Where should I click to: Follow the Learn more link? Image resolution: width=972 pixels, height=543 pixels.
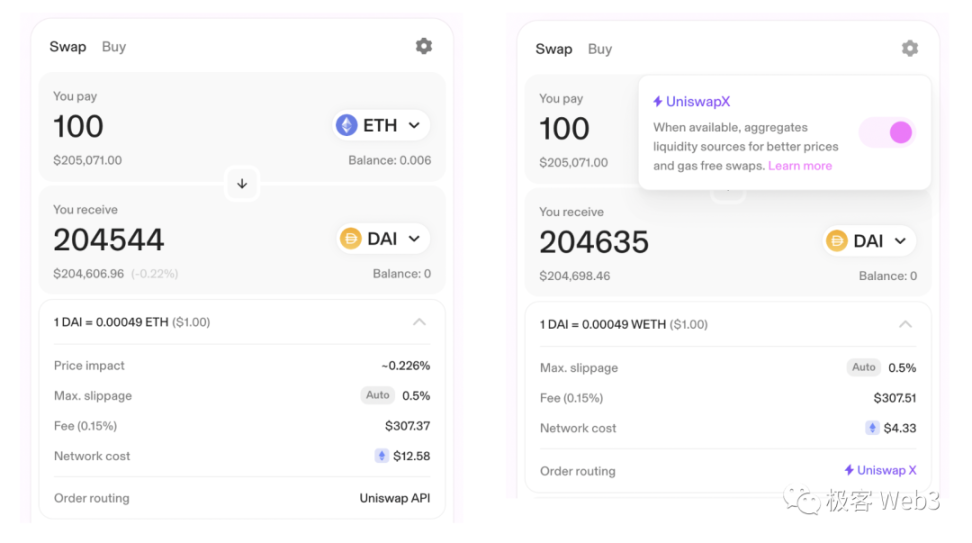coord(800,166)
